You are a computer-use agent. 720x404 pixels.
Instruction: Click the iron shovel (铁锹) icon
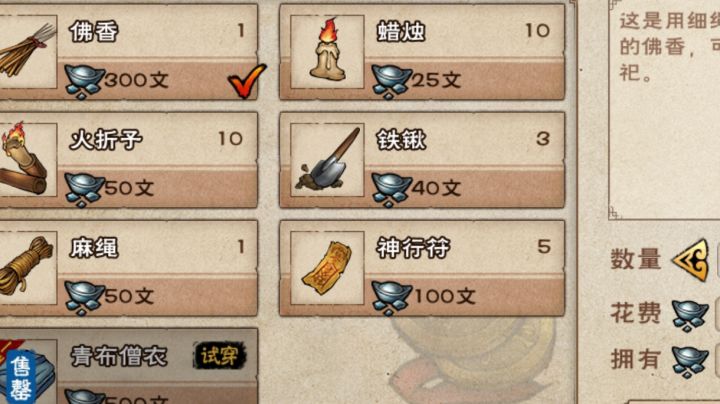point(327,160)
